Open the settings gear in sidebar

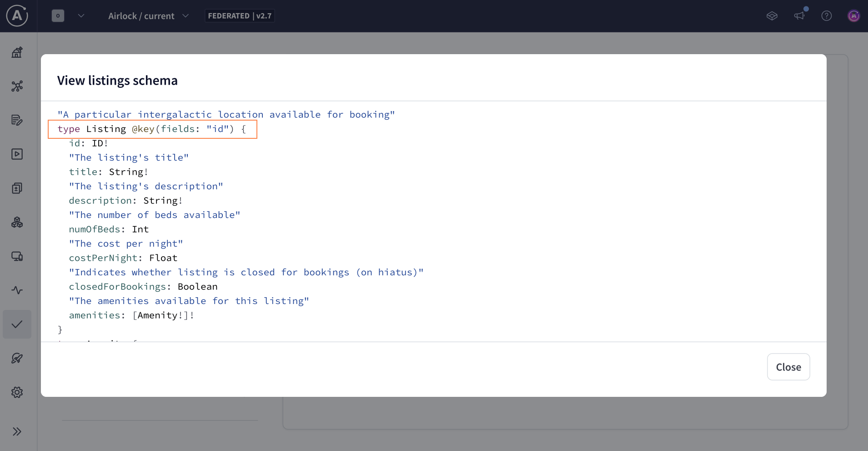(17, 392)
